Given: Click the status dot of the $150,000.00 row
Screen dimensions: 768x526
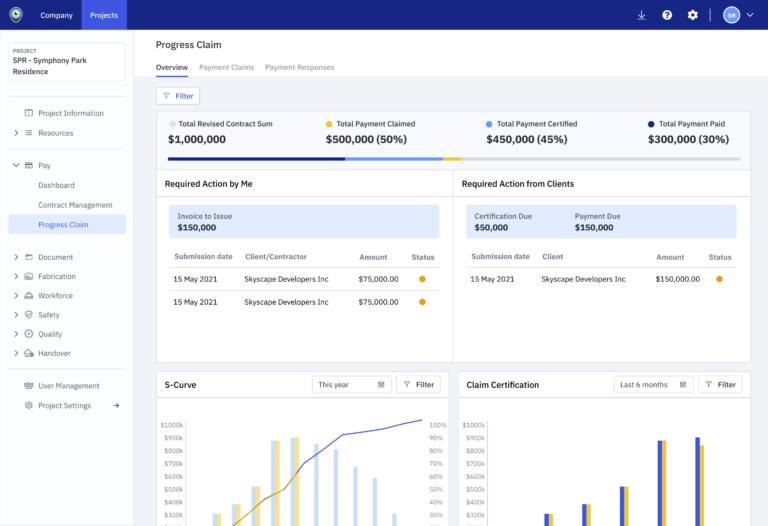Looking at the screenshot, I should tap(719, 279).
